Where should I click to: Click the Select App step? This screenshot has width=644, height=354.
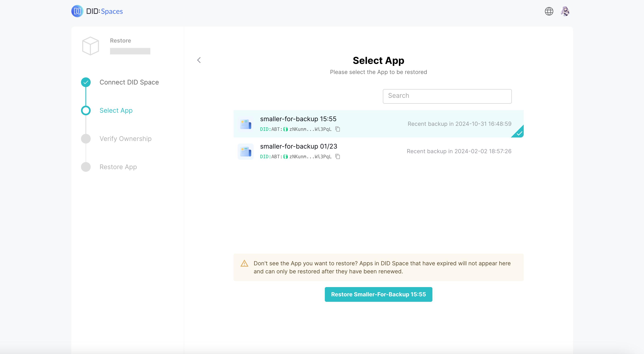tap(116, 111)
